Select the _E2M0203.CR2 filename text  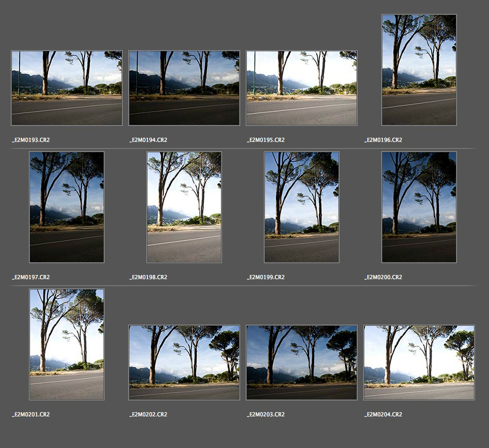pyautogui.click(x=266, y=414)
